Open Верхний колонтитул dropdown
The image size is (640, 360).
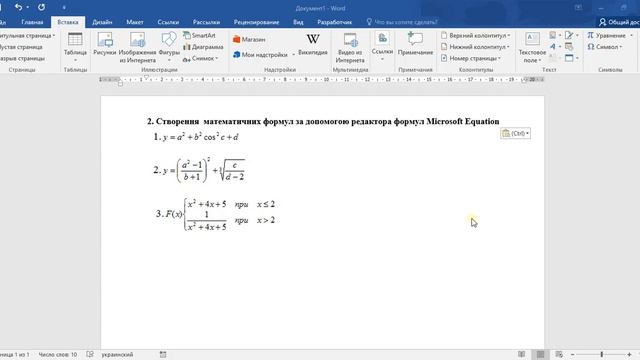(x=476, y=36)
